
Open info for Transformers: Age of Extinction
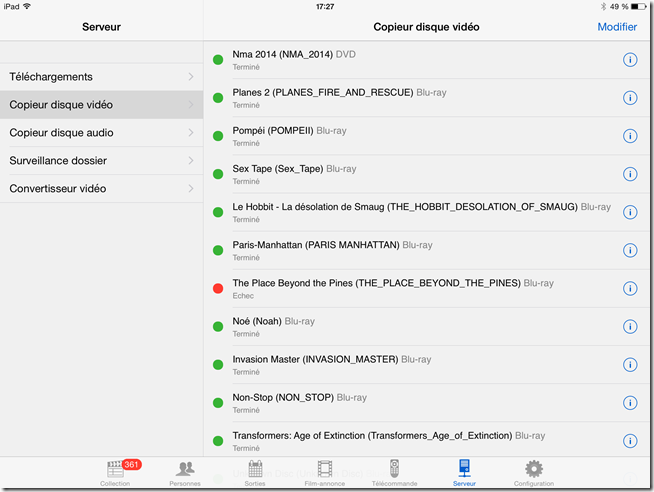click(630, 441)
